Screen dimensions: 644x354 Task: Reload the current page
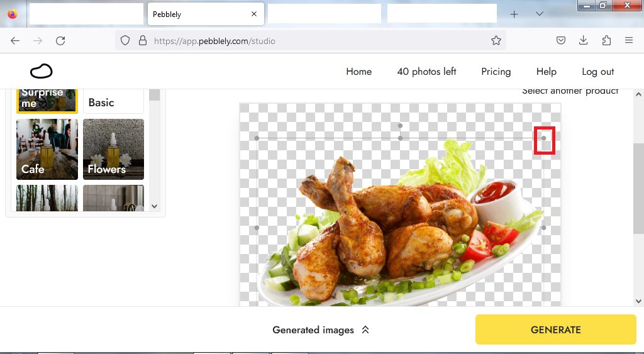60,41
